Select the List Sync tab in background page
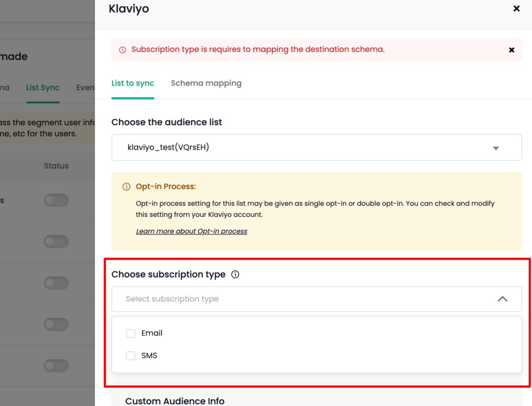This screenshot has height=406, width=532. point(43,87)
